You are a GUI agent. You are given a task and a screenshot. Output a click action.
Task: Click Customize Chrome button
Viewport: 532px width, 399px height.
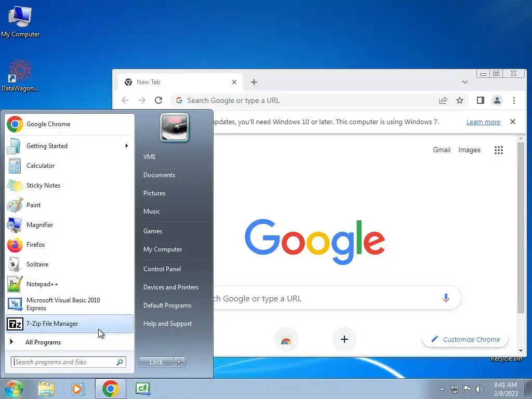465,339
